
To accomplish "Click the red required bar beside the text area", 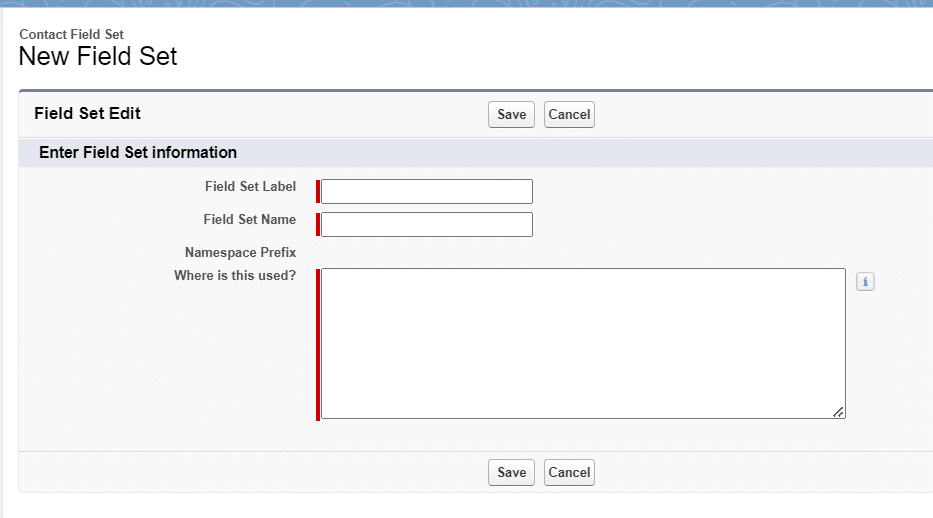I will tap(318, 343).
